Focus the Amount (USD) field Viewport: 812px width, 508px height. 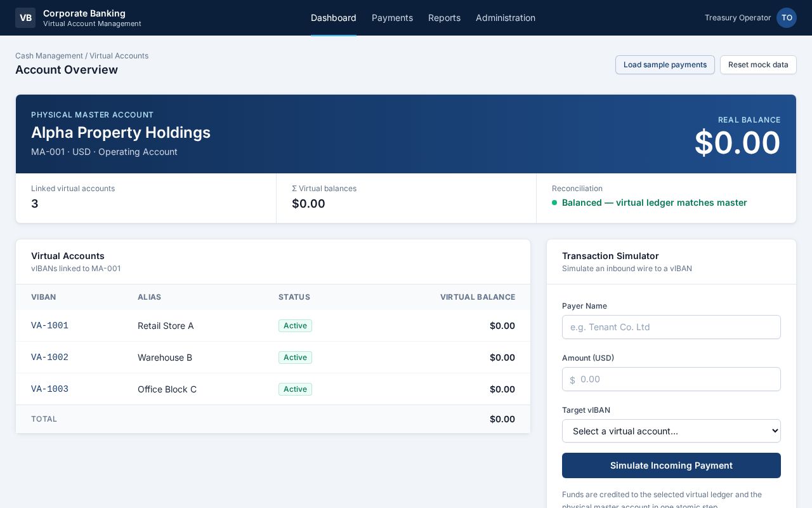pos(671,379)
